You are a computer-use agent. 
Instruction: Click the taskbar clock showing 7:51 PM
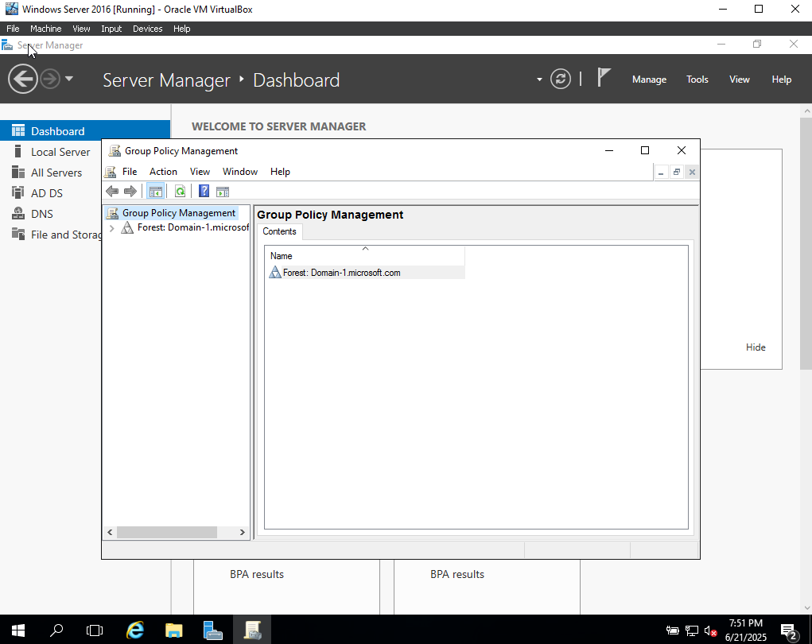coord(746,630)
